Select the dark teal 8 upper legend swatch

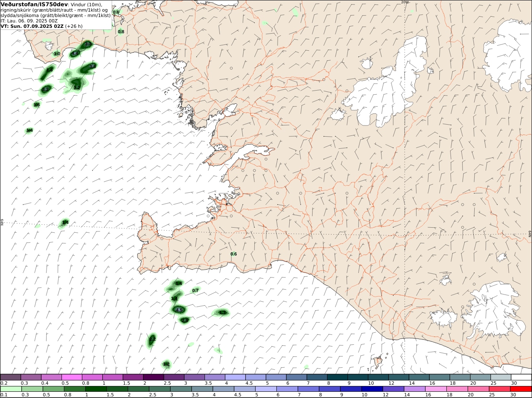337,377
